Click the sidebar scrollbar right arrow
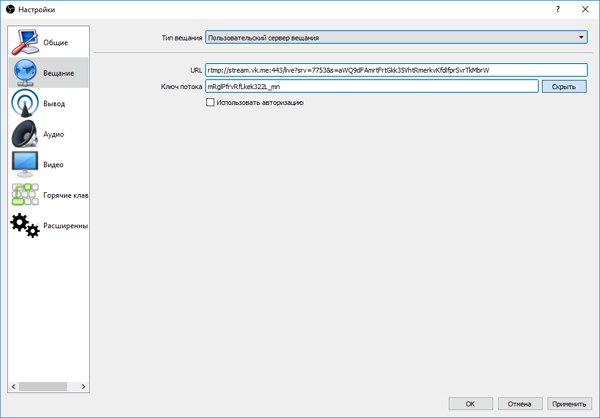Screen dimensions: 600x418 pos(84,386)
